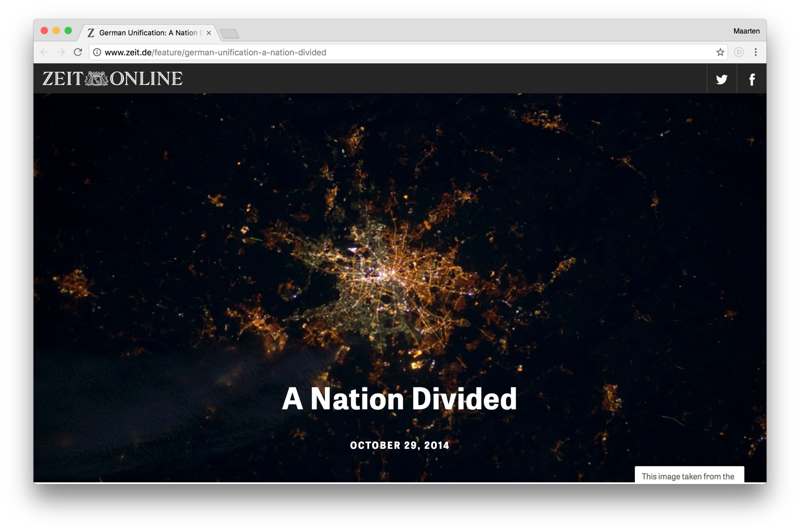Click the green fullscreen window button
800x532 pixels.
[x=68, y=31]
